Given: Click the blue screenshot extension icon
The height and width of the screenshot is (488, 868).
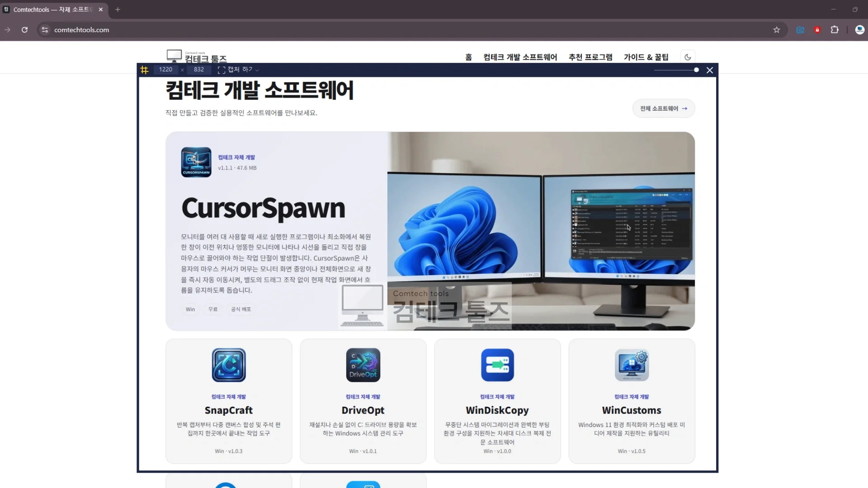Looking at the screenshot, I should (800, 30).
